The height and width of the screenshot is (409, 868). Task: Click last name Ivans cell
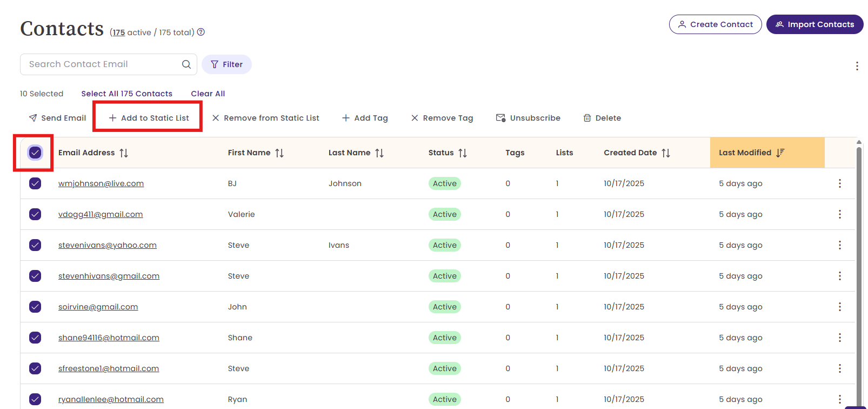coord(339,245)
